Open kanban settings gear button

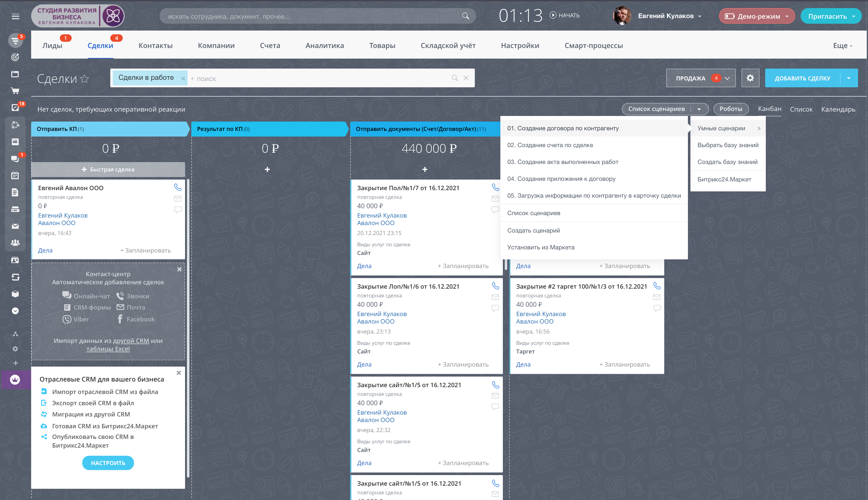pyautogui.click(x=750, y=78)
